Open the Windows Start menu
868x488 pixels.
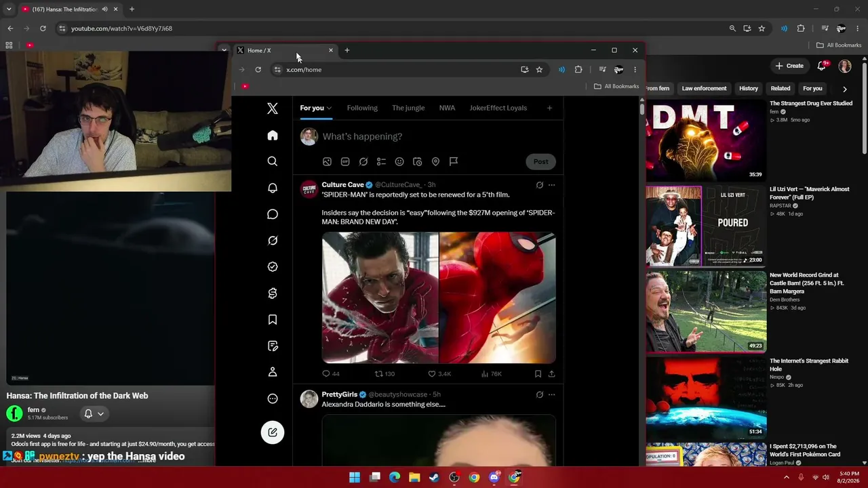[355, 477]
